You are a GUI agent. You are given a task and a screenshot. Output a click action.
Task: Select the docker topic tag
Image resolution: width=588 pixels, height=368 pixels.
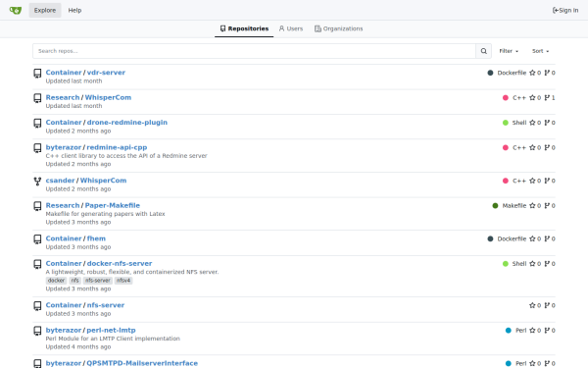[x=56, y=281]
